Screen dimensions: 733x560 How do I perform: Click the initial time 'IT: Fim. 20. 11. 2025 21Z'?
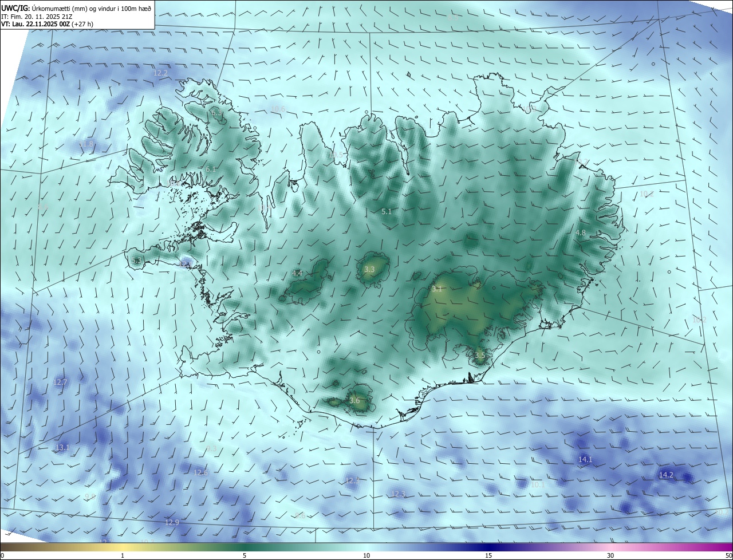tap(36, 16)
